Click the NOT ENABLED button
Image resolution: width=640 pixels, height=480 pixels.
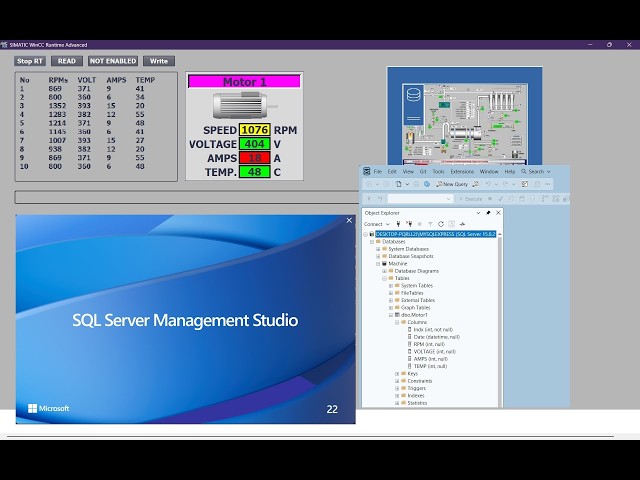click(x=113, y=61)
